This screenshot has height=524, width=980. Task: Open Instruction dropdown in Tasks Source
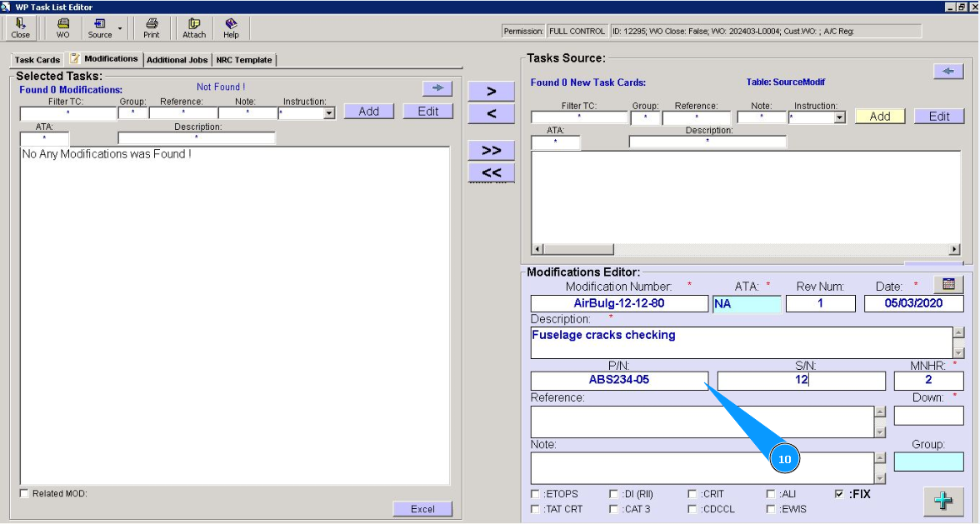point(839,118)
